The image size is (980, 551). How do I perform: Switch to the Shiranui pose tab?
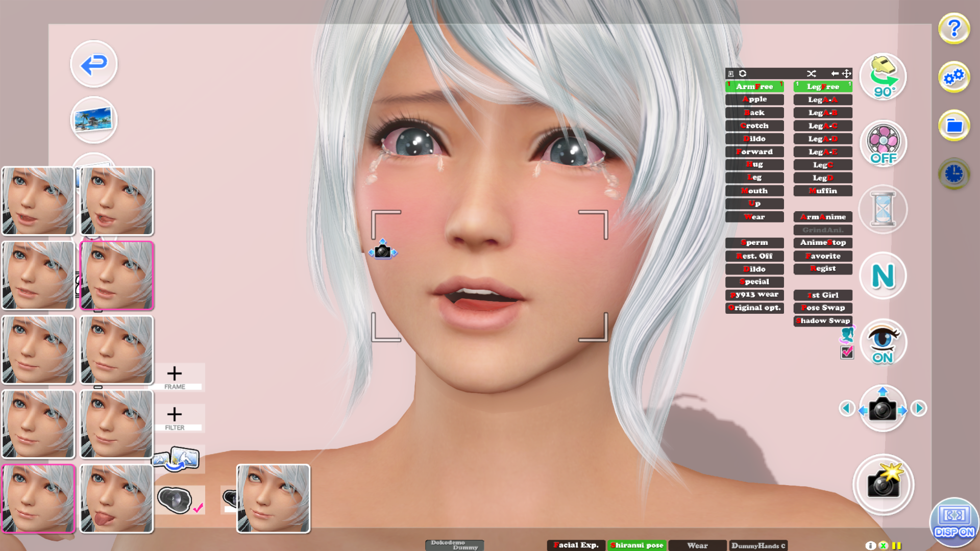coord(637,545)
